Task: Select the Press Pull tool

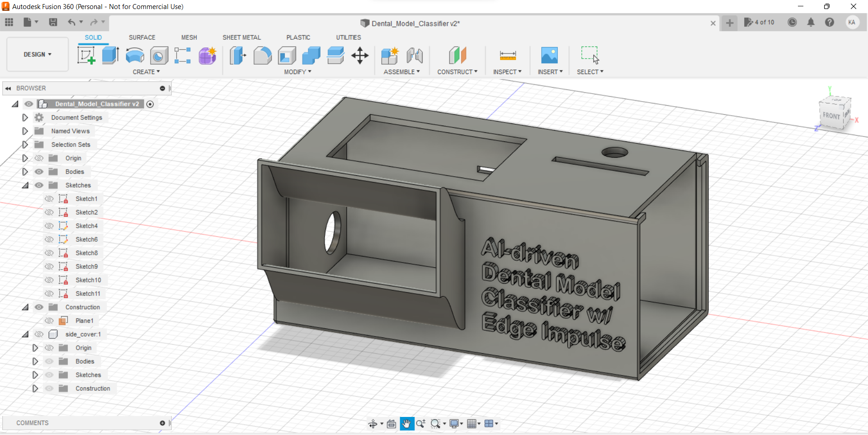Action: click(x=238, y=56)
